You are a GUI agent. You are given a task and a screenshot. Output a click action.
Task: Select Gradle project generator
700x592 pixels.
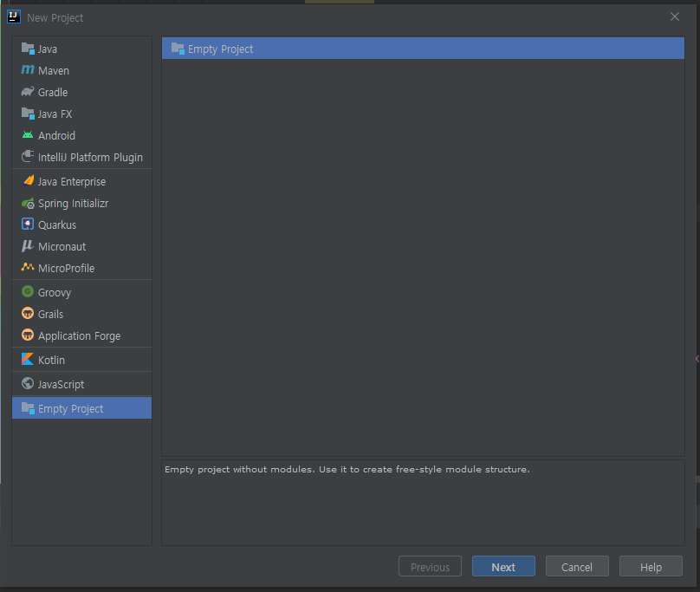point(81,92)
